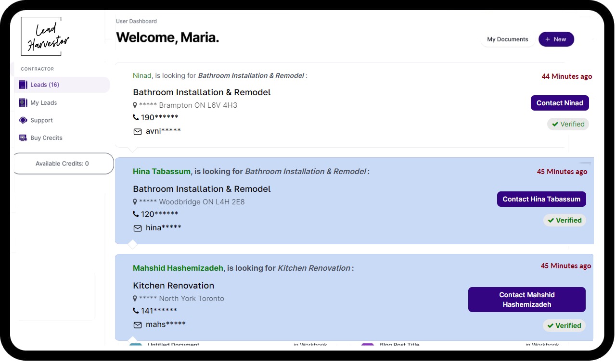
Task: Open the User Dashboard breadcrumb link
Action: [x=136, y=21]
